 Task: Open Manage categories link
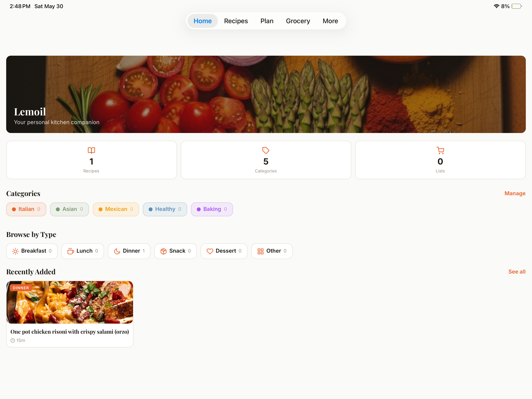[515, 193]
